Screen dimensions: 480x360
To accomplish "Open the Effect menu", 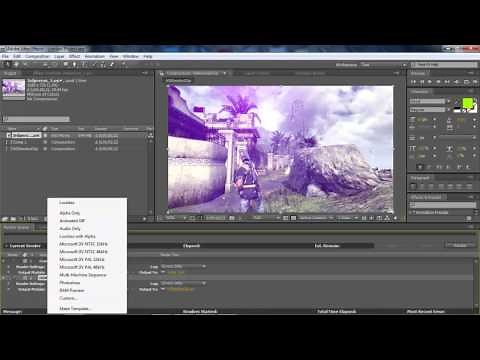I will coord(74,56).
